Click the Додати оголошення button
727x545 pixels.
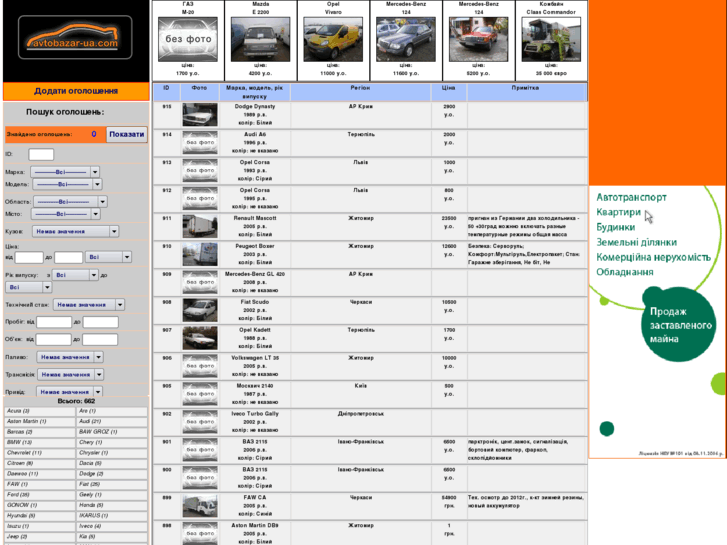click(76, 91)
